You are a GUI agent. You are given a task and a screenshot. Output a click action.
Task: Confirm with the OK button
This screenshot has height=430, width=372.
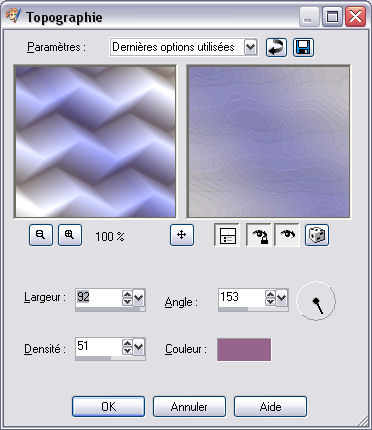click(108, 407)
